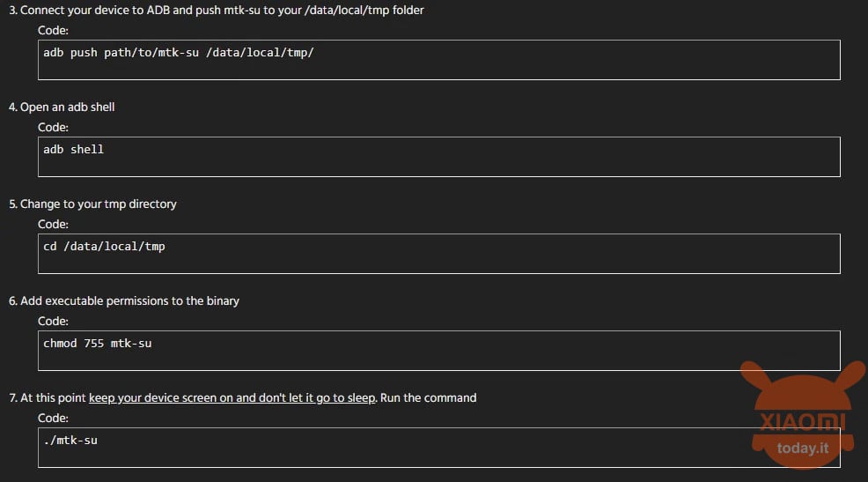Click the 'Code:' label above chmod command
This screenshot has width=868, height=482.
(53, 322)
